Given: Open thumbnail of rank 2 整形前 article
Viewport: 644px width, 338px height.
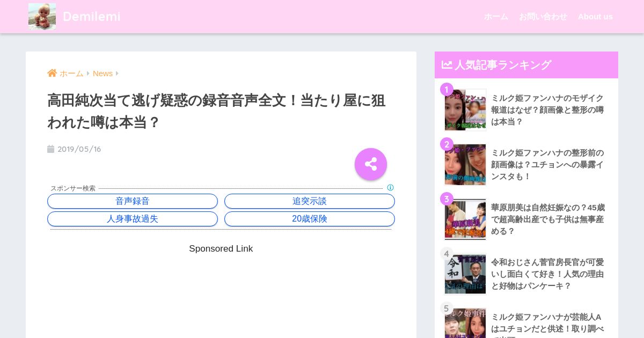Looking at the screenshot, I should click(465, 165).
